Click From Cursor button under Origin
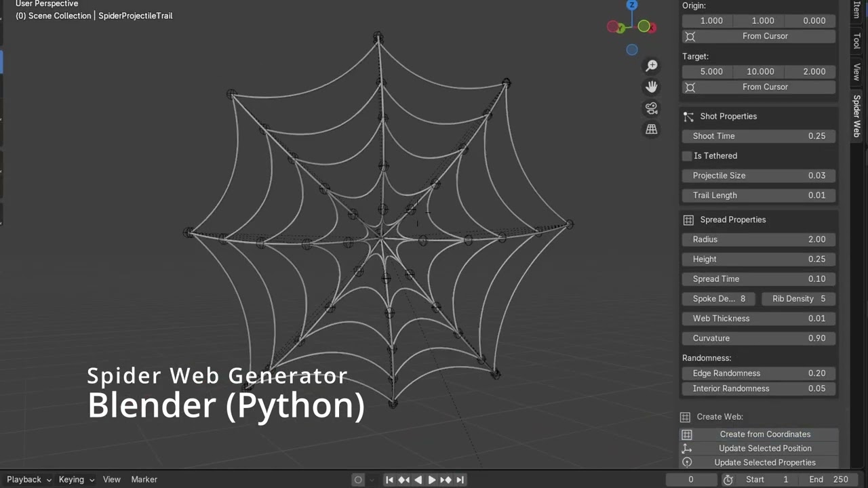Viewport: 868px width, 488px height. click(x=759, y=37)
